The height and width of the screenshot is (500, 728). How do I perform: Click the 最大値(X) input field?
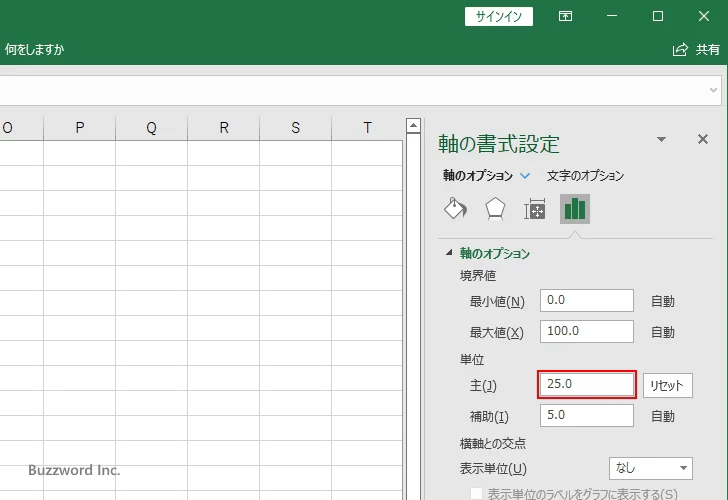pyautogui.click(x=586, y=331)
